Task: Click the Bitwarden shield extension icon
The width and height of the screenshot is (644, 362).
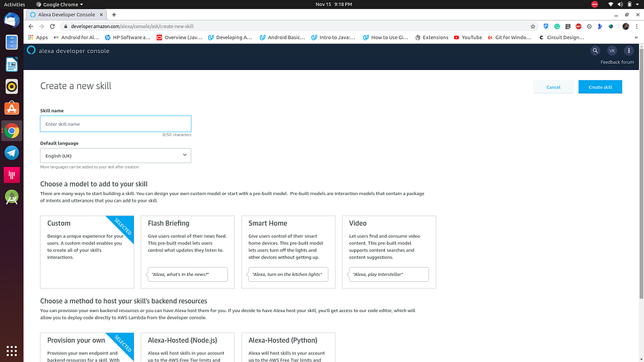Action: click(546, 26)
